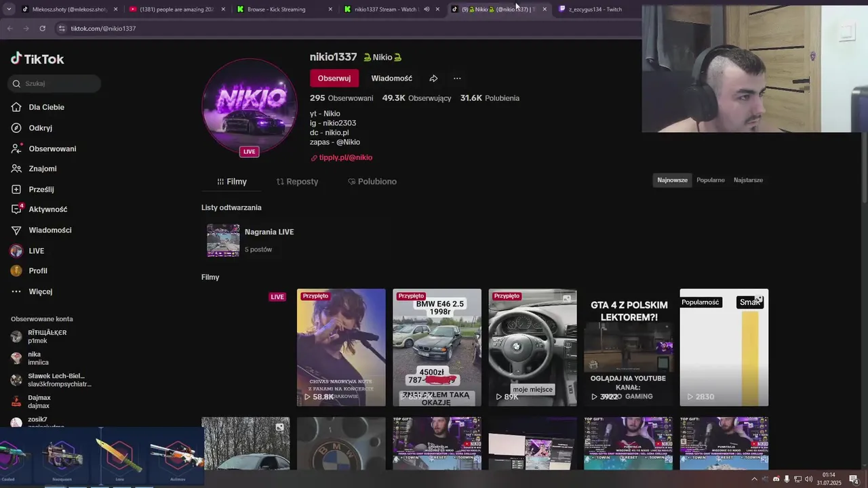Sort videos by Popularne
Screen dimensions: 868x488
(x=711, y=180)
